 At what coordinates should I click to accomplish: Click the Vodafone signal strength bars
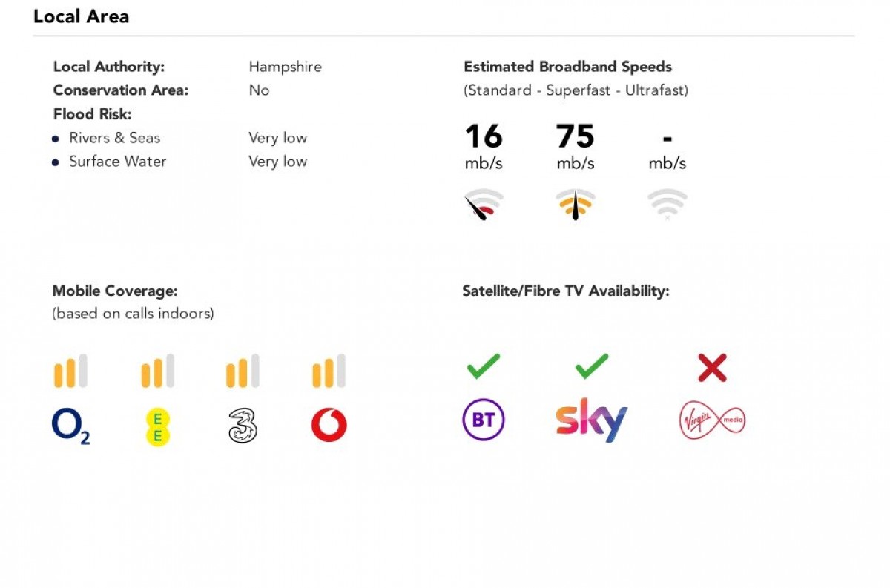pyautogui.click(x=329, y=371)
